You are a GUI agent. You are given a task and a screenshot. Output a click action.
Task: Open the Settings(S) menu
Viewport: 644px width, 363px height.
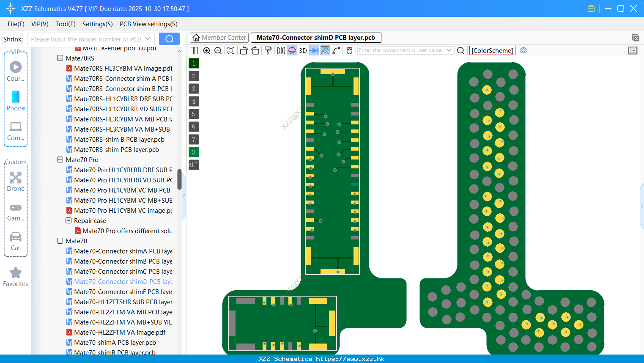click(98, 24)
